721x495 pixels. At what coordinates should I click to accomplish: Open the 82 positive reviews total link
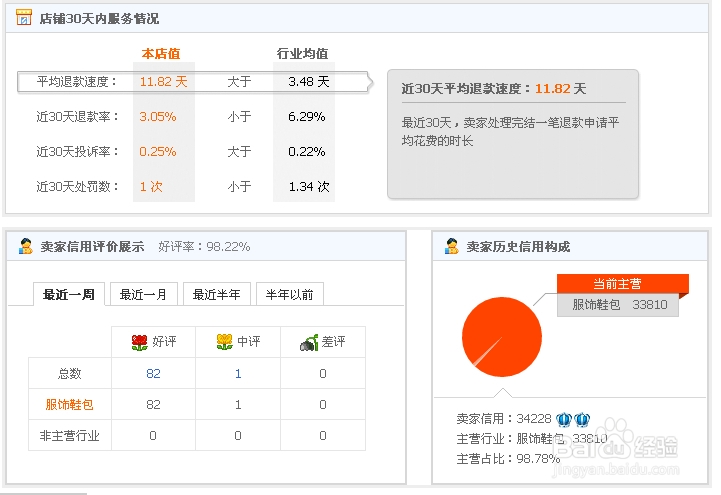(153, 374)
